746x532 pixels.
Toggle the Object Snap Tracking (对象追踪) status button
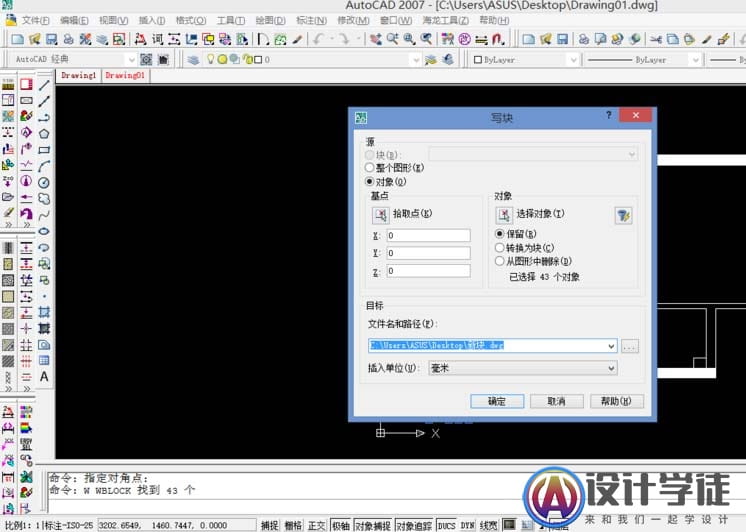pos(414,525)
